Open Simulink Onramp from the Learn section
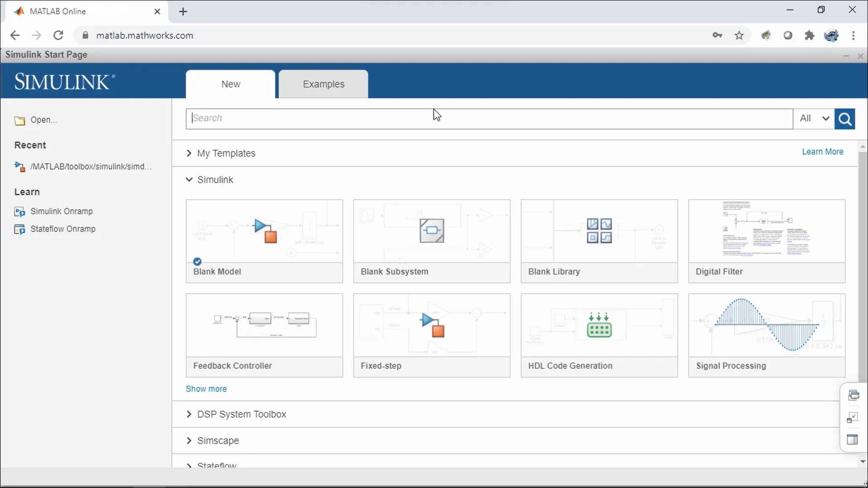Screen dimensions: 868x488 coord(62,211)
